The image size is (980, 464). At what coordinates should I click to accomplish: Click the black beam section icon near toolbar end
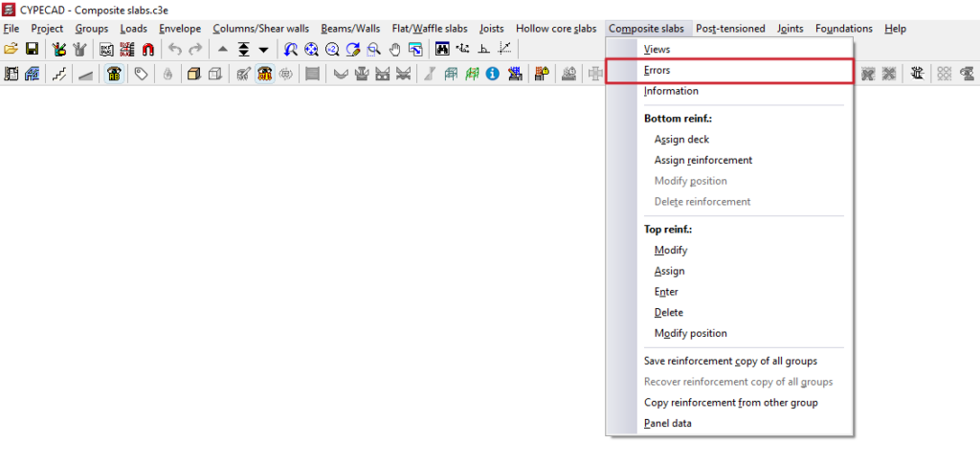918,75
